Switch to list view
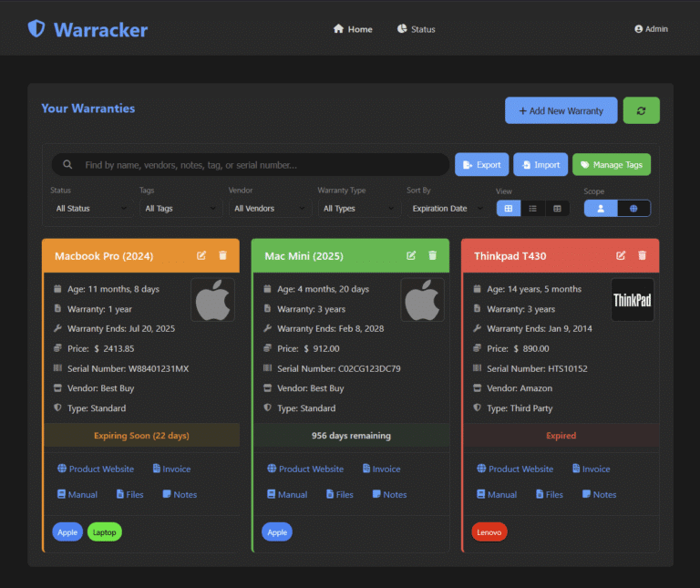The height and width of the screenshot is (588, 700). click(532, 209)
